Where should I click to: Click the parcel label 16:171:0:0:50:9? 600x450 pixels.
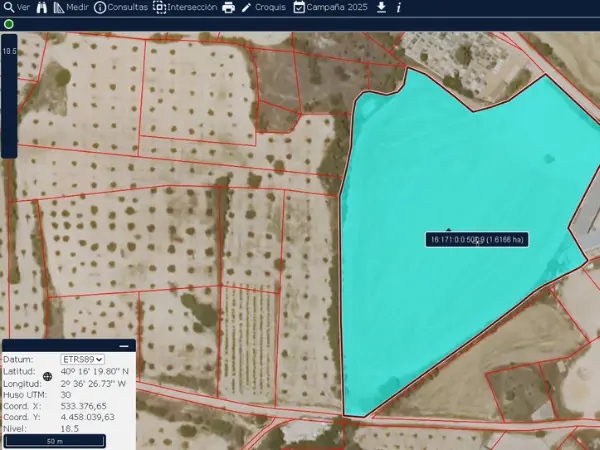[x=477, y=240]
